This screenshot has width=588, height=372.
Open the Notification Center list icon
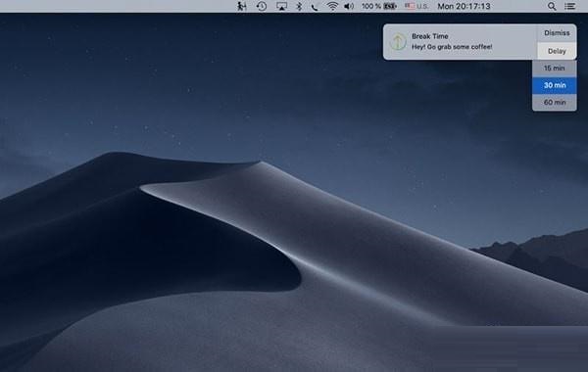coord(569,6)
